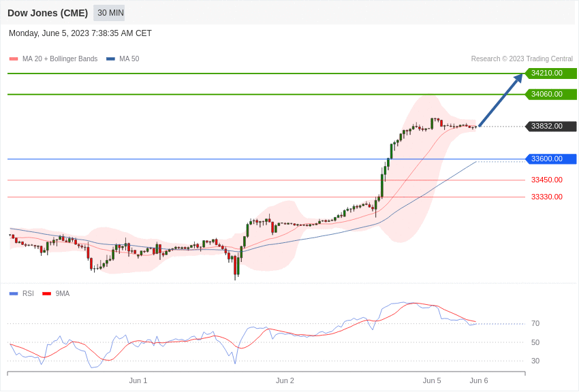This screenshot has height=392, width=579.
Task: Click the red 9MA legend swatch
Action: coord(47,294)
